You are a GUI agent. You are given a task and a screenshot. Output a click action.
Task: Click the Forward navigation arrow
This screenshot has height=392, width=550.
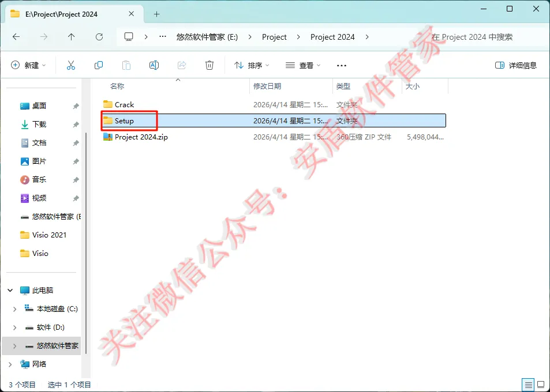tap(44, 37)
